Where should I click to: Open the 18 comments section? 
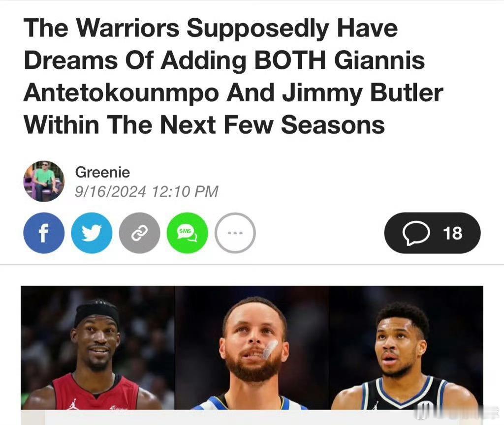coord(432,233)
